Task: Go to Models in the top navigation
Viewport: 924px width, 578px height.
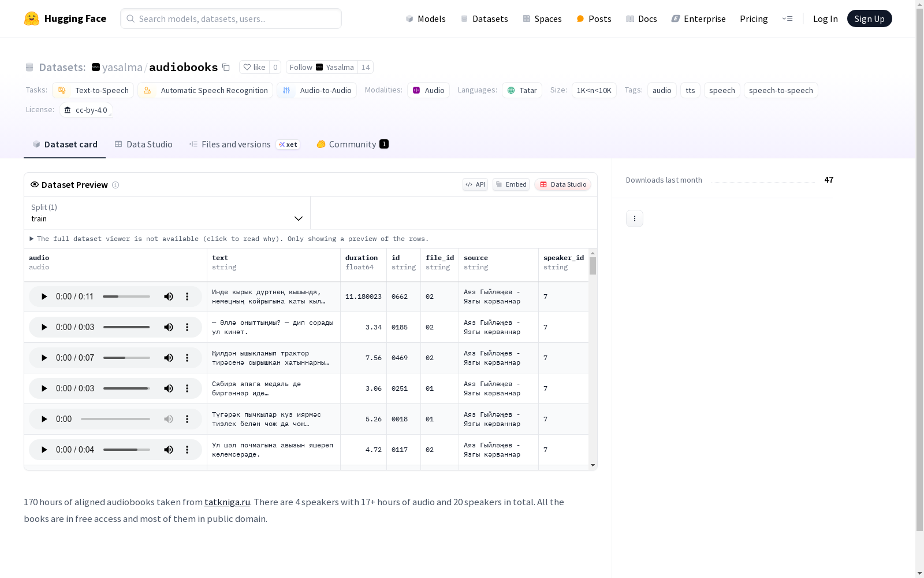Action: point(426,18)
